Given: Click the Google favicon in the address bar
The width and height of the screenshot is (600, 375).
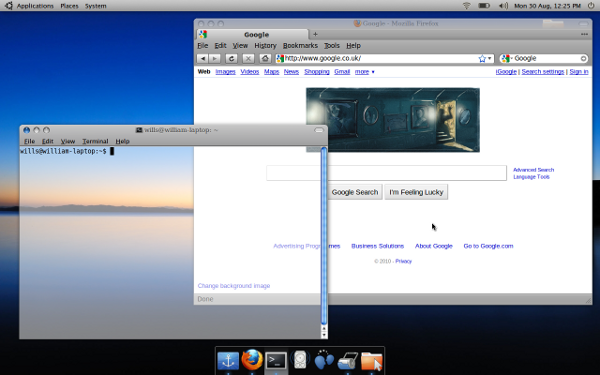Looking at the screenshot, I should 280,59.
